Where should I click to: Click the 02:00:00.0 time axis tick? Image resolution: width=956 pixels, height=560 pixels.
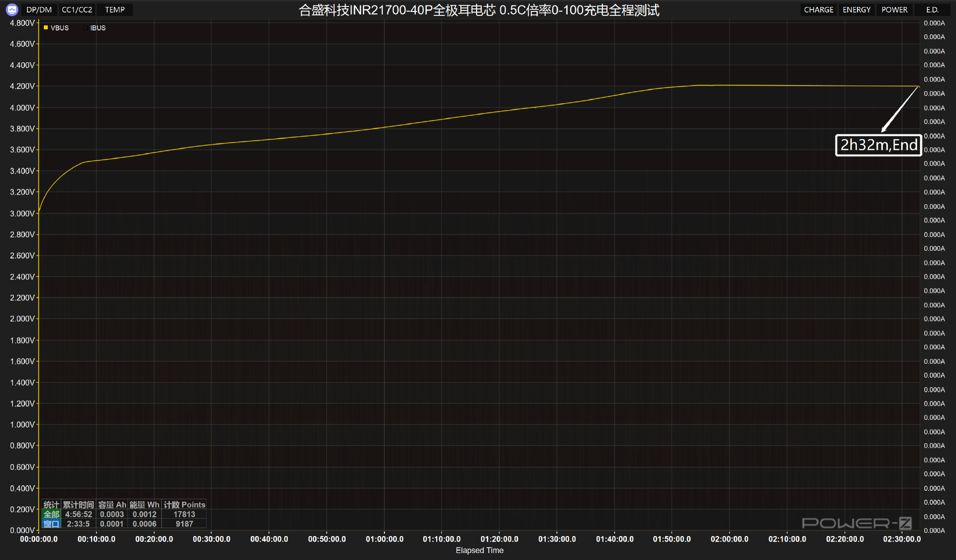pyautogui.click(x=729, y=539)
